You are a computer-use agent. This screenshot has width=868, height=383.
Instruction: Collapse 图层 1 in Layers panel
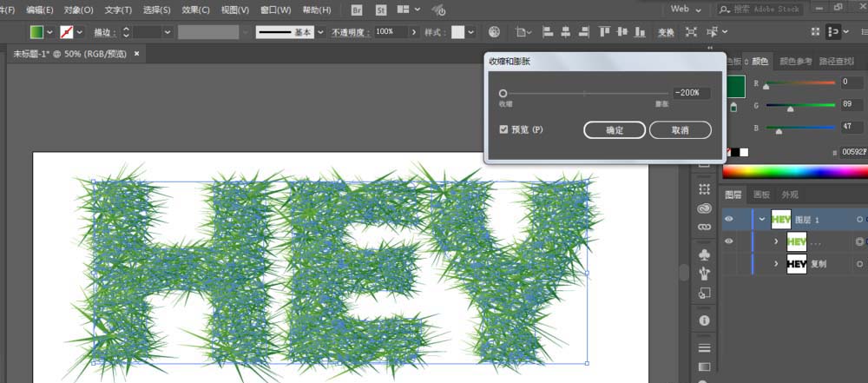click(762, 220)
